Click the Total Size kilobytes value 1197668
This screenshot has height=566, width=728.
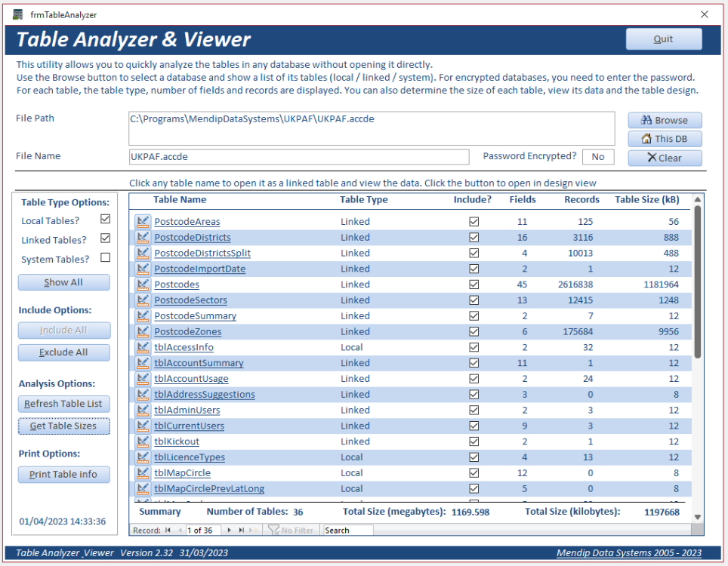[662, 512]
